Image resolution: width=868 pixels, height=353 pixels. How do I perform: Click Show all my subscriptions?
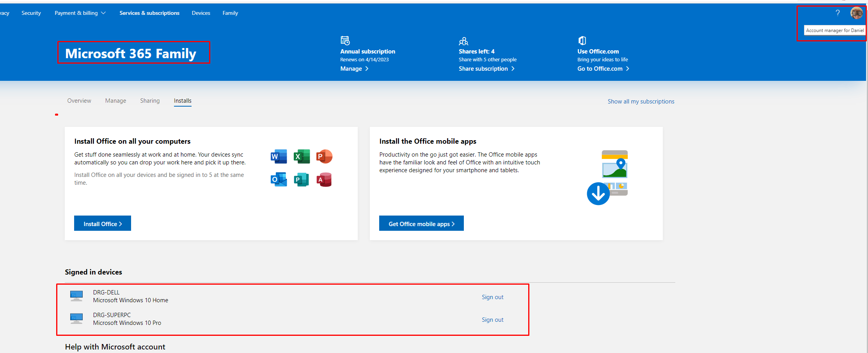[x=641, y=102]
